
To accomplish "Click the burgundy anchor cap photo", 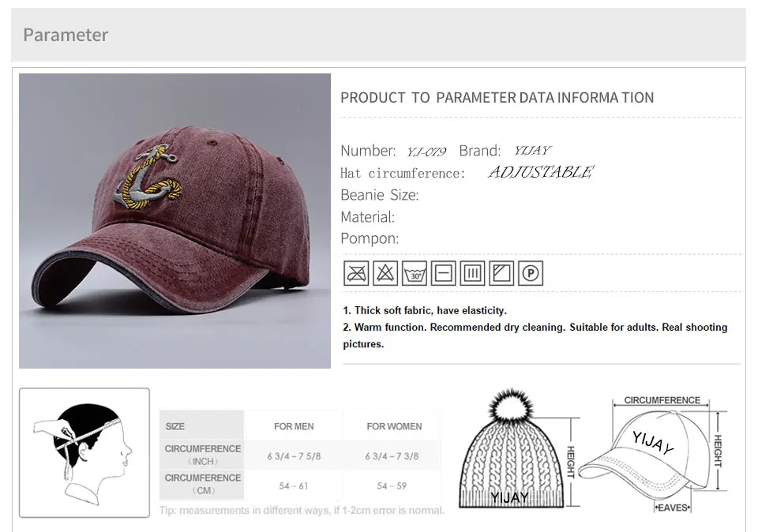I will pos(175,221).
